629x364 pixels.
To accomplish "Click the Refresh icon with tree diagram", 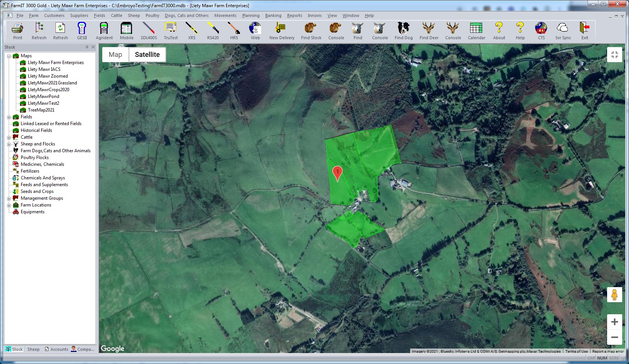I will click(x=39, y=31).
